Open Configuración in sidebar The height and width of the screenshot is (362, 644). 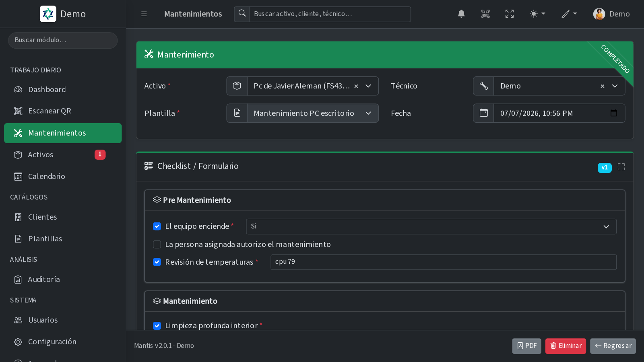click(x=63, y=341)
